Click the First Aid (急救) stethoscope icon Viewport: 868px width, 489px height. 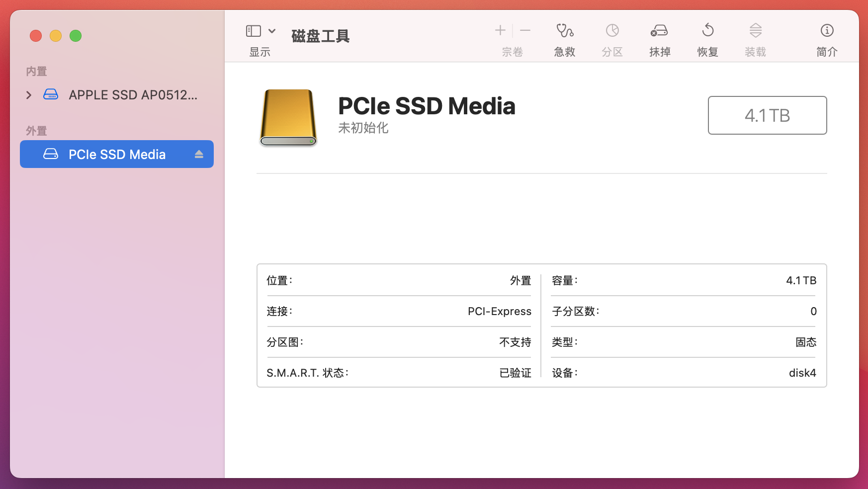pos(564,31)
